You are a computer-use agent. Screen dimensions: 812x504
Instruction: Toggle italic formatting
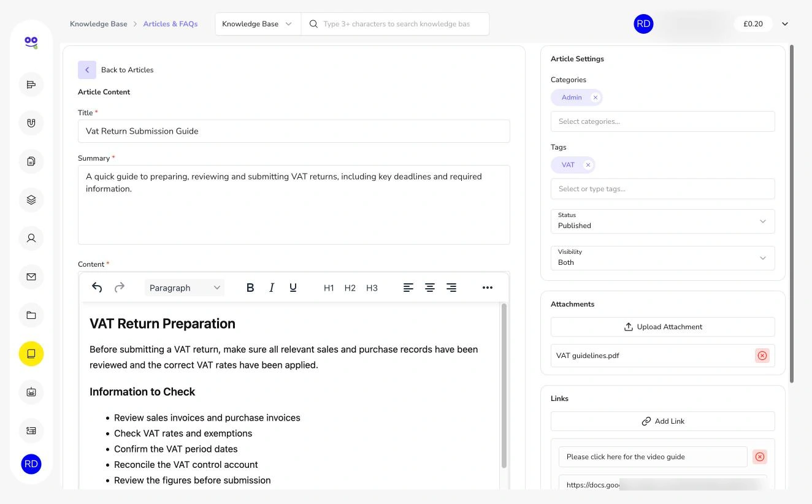point(272,288)
